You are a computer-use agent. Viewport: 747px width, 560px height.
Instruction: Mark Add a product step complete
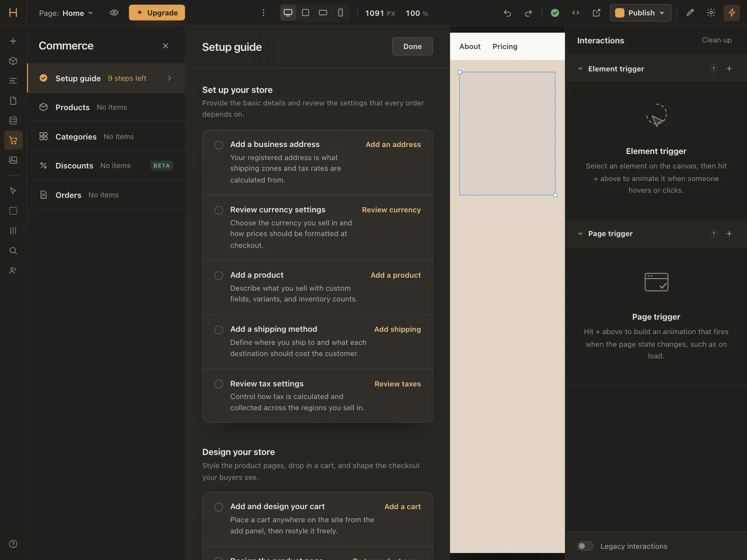pos(218,275)
